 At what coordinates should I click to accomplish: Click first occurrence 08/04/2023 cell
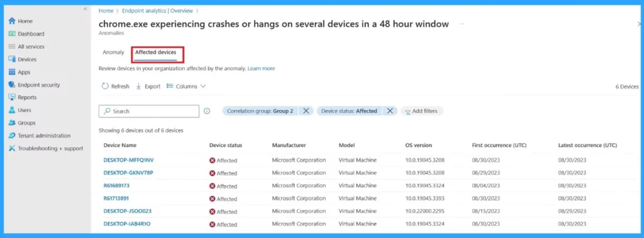pyautogui.click(x=486, y=186)
